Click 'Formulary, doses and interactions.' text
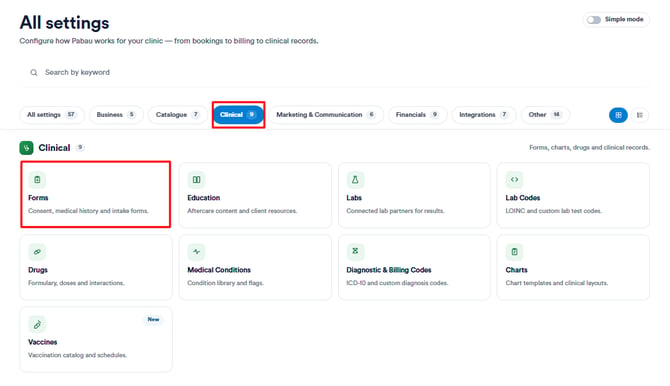The width and height of the screenshot is (670, 386). tap(76, 283)
